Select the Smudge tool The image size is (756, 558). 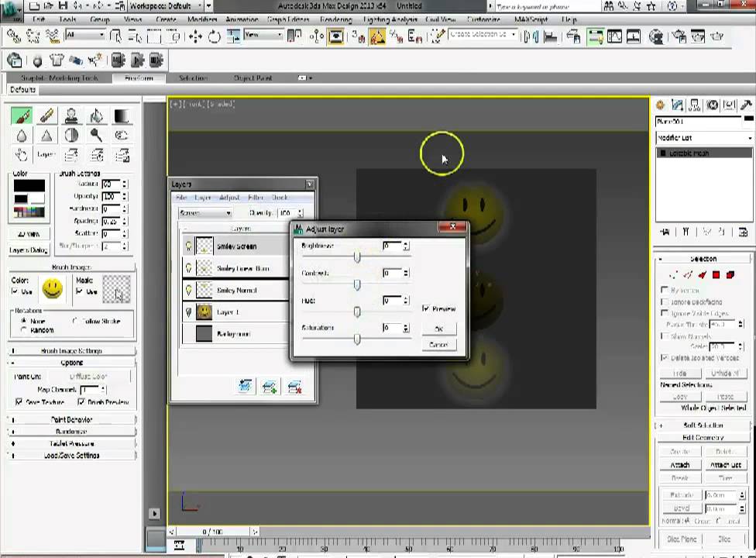point(121,136)
